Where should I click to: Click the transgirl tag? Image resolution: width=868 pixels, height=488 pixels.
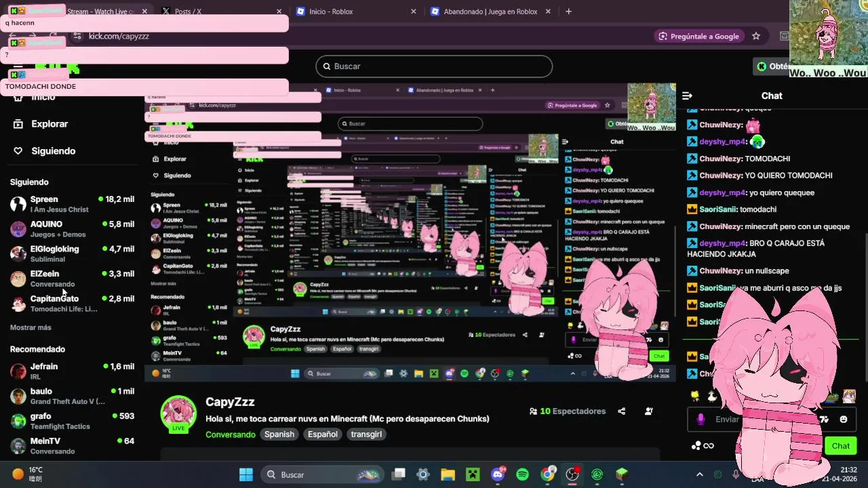[x=366, y=434]
